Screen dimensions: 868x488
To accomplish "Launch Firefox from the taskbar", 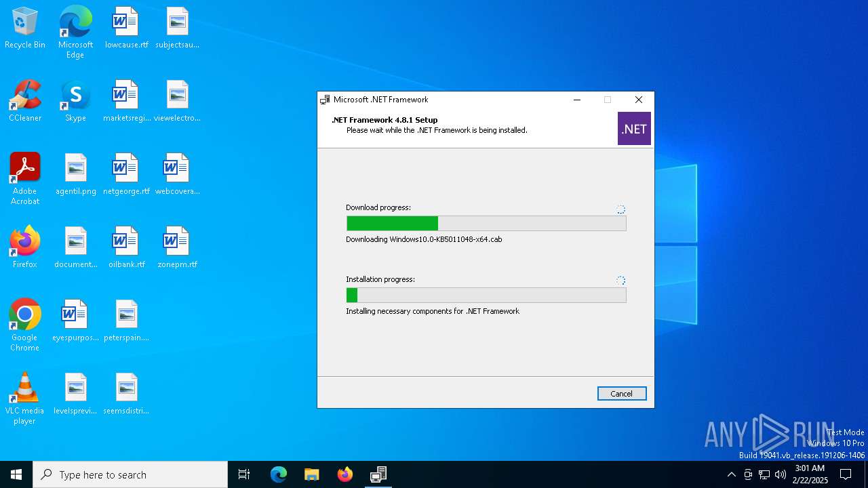I will tap(345, 474).
